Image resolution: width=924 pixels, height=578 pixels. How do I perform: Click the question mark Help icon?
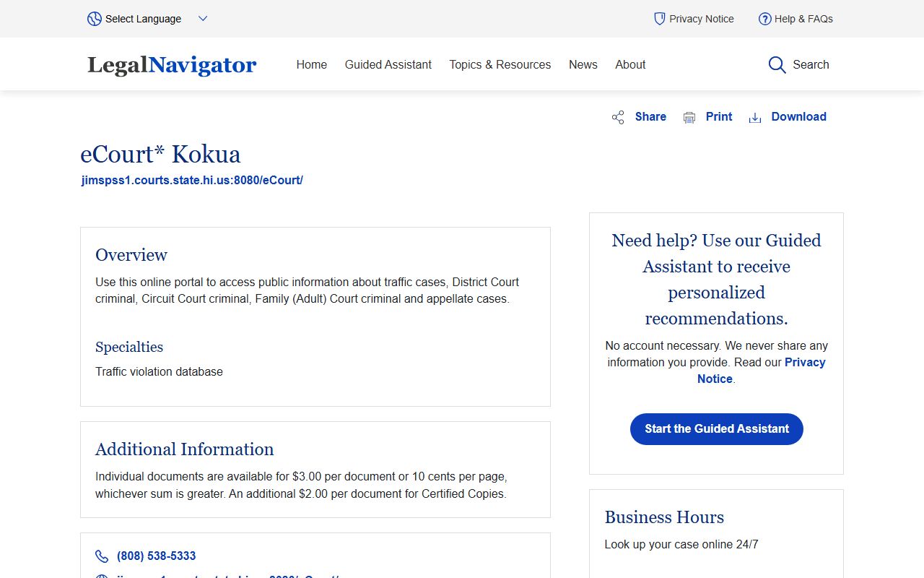[x=764, y=19]
